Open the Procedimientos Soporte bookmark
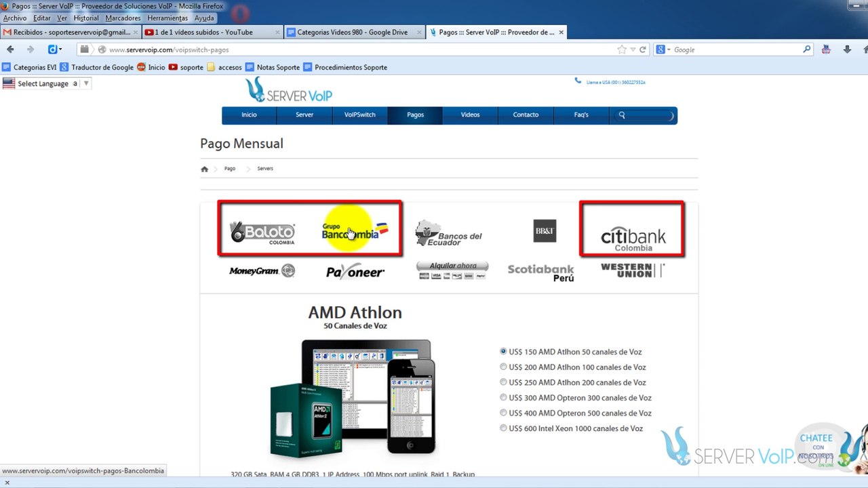 [x=345, y=67]
